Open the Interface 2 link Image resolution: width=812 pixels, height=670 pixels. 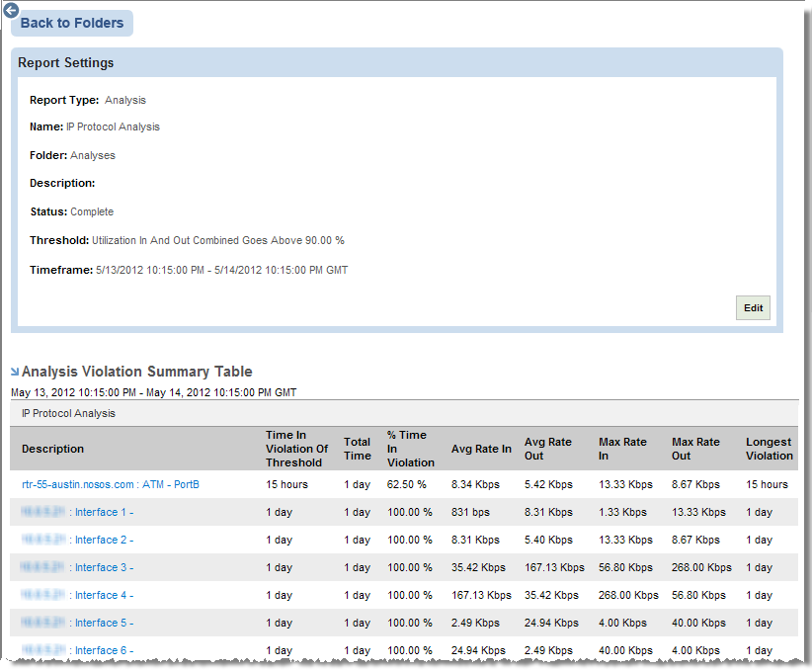[104, 540]
